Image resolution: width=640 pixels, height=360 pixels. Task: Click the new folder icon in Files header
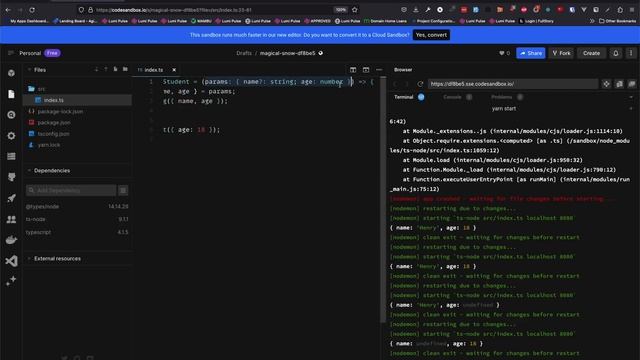(x=125, y=69)
